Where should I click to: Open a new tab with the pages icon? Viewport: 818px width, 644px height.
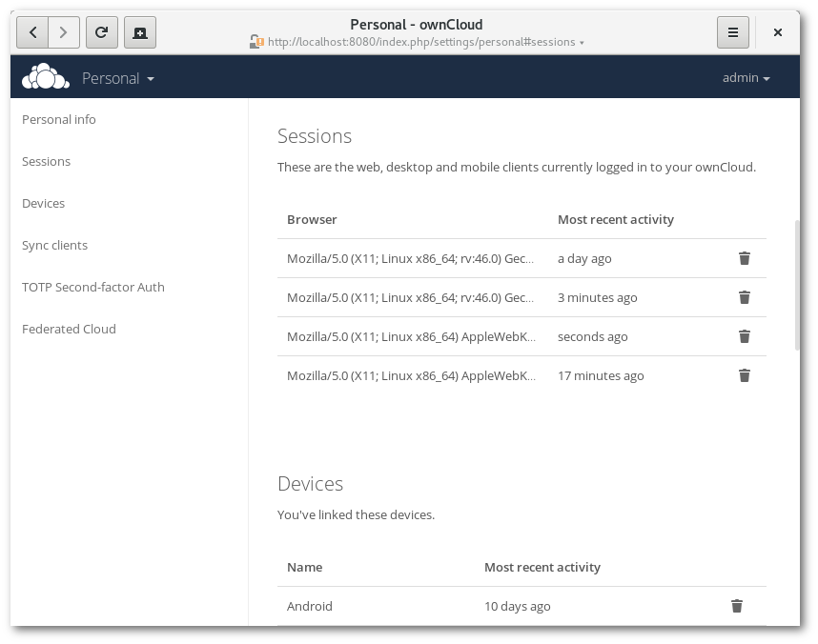click(141, 31)
